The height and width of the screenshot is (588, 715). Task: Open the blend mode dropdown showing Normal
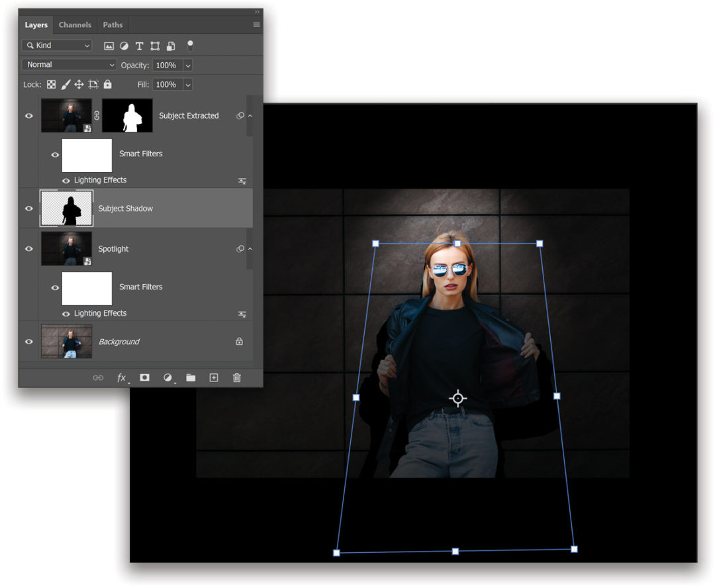[68, 64]
